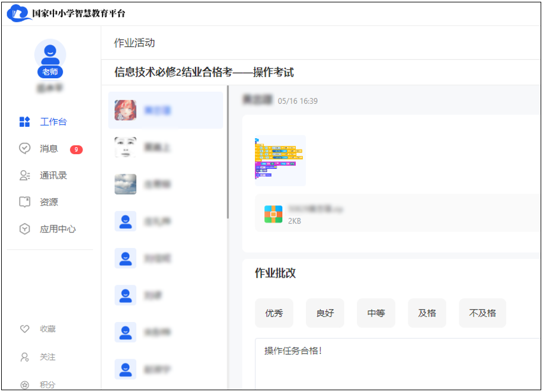Select the 优秀 grade option
This screenshot has width=543, height=392.
coord(274,313)
